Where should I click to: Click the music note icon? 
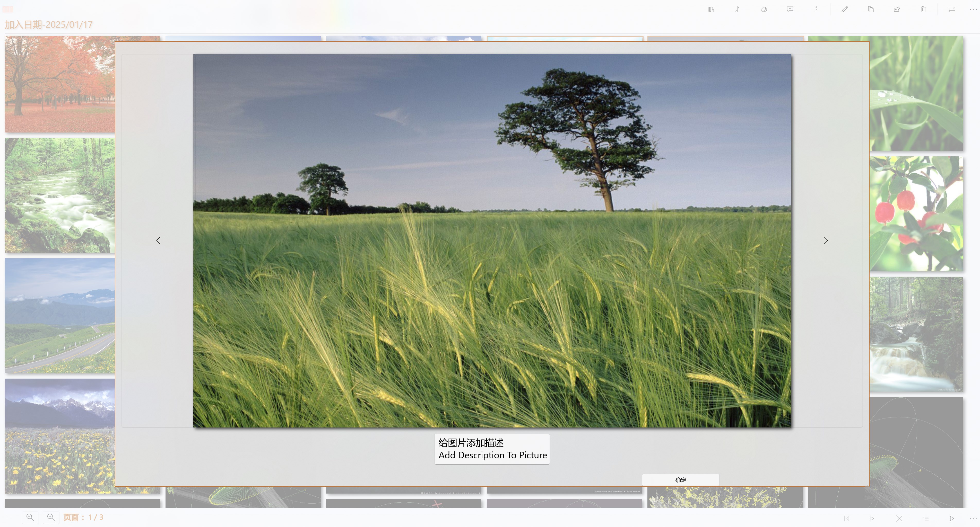tap(737, 10)
